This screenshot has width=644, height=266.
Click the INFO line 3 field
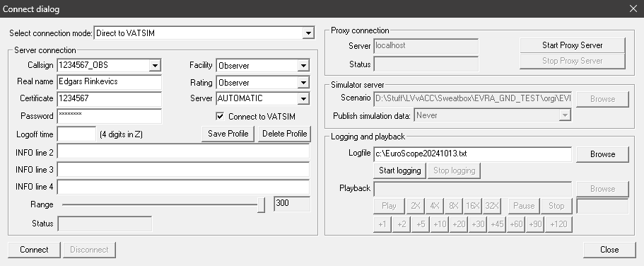(x=183, y=169)
